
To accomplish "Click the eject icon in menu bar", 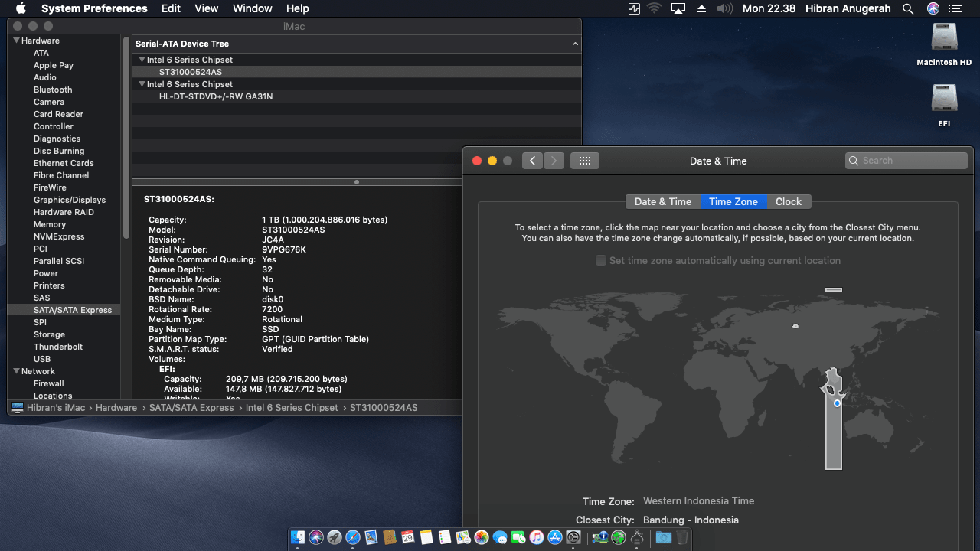I will click(x=701, y=8).
